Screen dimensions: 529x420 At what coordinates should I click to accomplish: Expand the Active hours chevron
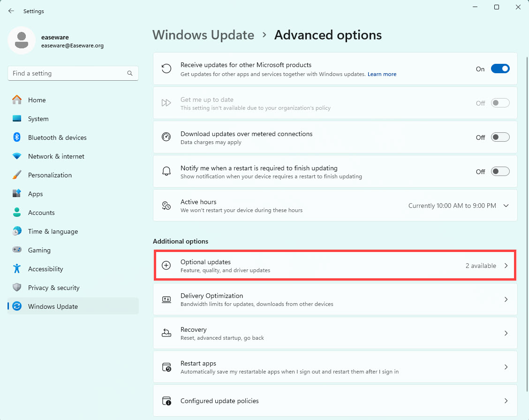coord(506,206)
